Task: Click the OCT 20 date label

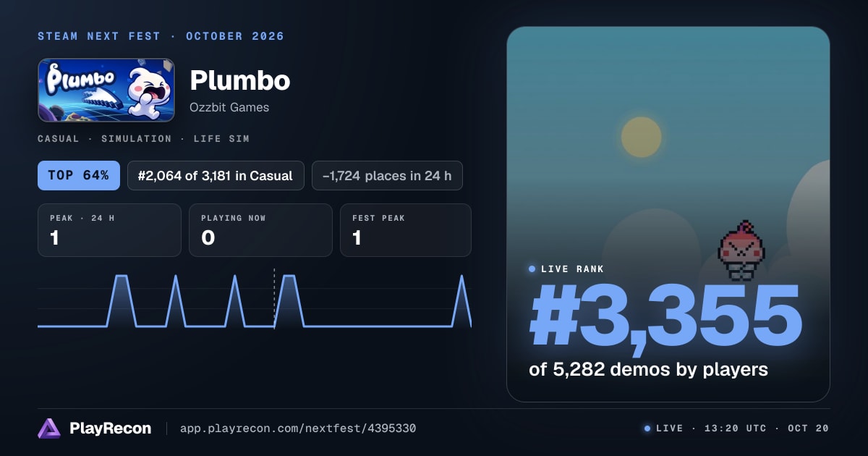Action: point(808,428)
